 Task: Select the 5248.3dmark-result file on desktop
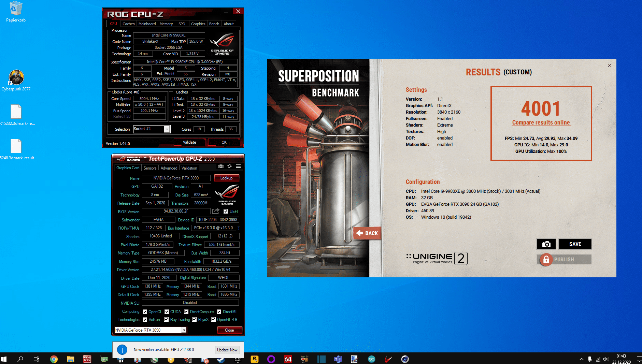click(x=16, y=149)
